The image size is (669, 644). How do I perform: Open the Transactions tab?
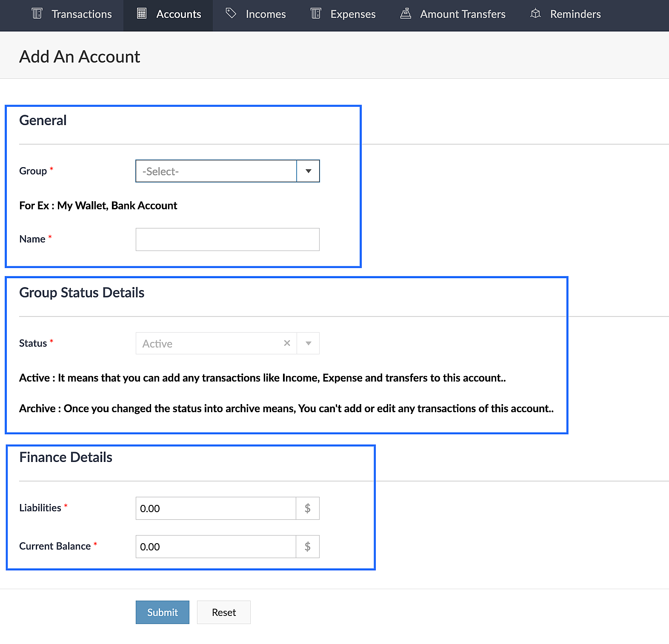pos(81,14)
